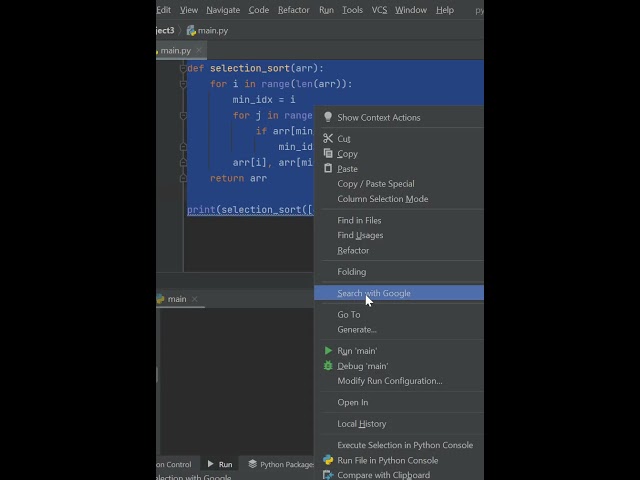The image size is (640, 480).
Task: Collapse the outer for i loop fold
Action: click(x=183, y=84)
